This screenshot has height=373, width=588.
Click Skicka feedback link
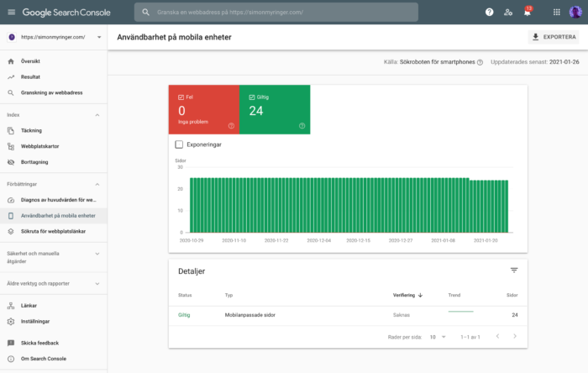coord(39,343)
